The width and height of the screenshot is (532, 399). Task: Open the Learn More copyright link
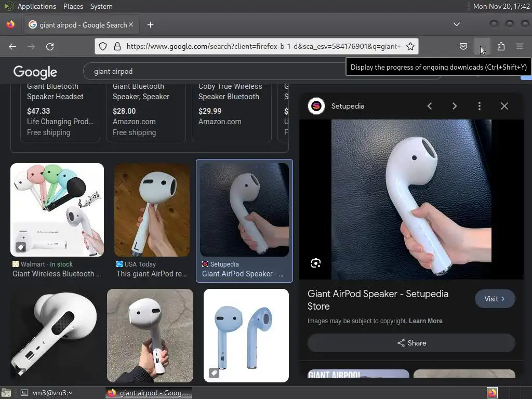(425, 321)
